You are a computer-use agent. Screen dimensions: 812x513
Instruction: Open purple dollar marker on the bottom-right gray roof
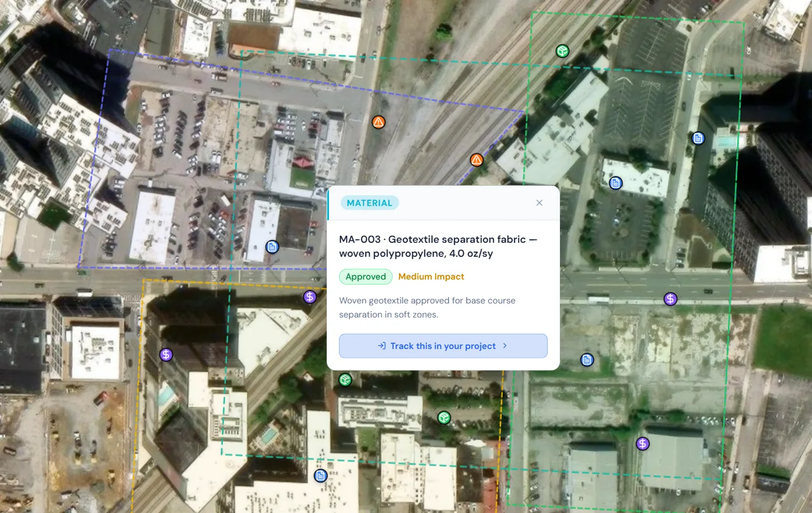(x=643, y=444)
